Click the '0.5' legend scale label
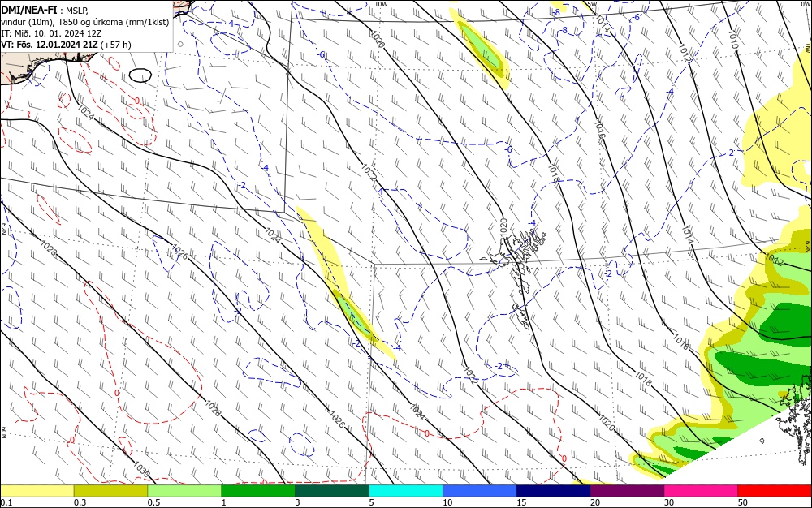812x508 pixels. [x=153, y=502]
